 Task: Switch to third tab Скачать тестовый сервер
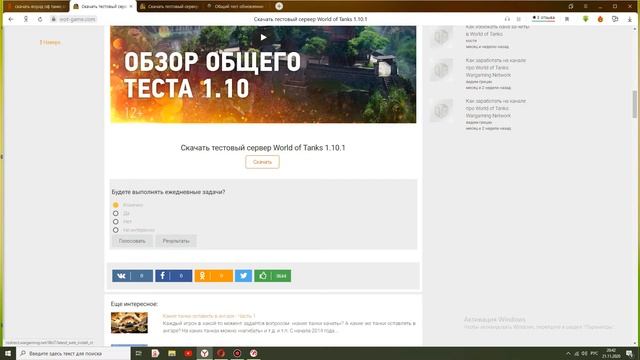tap(169, 7)
